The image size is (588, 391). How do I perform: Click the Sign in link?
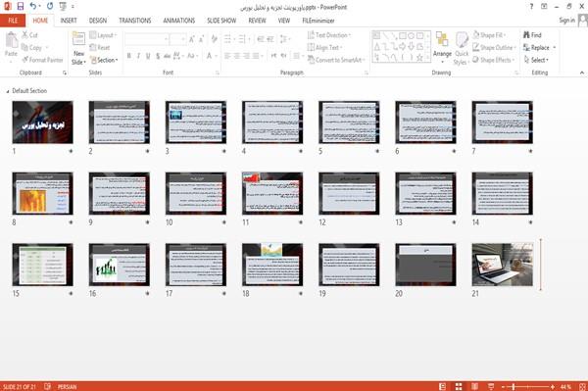pos(566,21)
